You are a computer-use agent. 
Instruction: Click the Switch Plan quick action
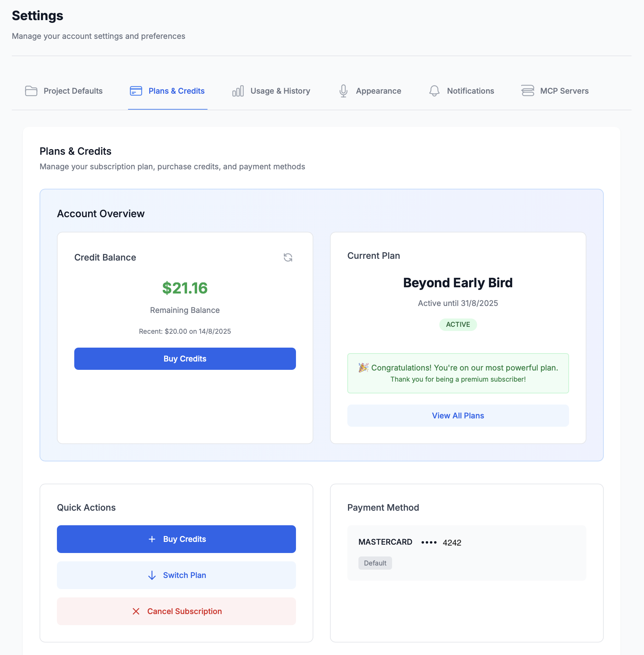(x=176, y=575)
